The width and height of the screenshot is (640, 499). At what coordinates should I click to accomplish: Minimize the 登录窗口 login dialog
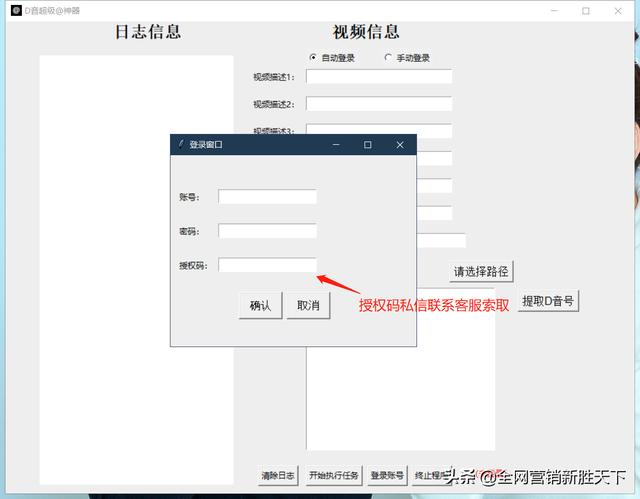[x=336, y=145]
